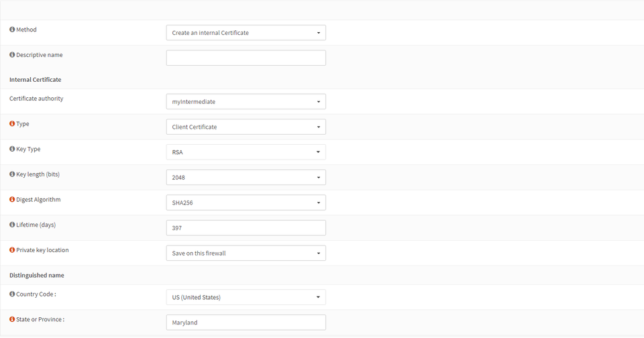Expand the SHA256 Digest Algorithm dropdown
644x338 pixels.
pyautogui.click(x=246, y=203)
